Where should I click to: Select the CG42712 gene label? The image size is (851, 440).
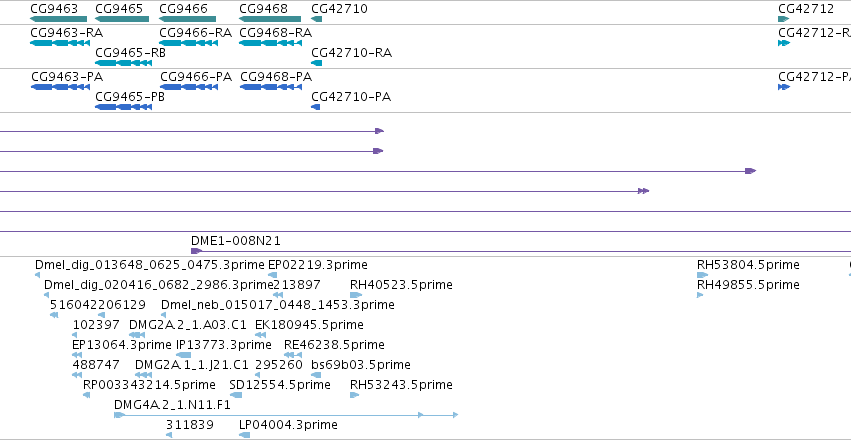coord(806,9)
